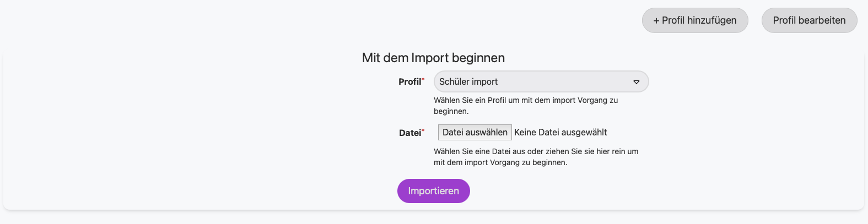Image resolution: width=868 pixels, height=224 pixels.
Task: Select the 'Schüler import' profile text
Action: (x=468, y=81)
